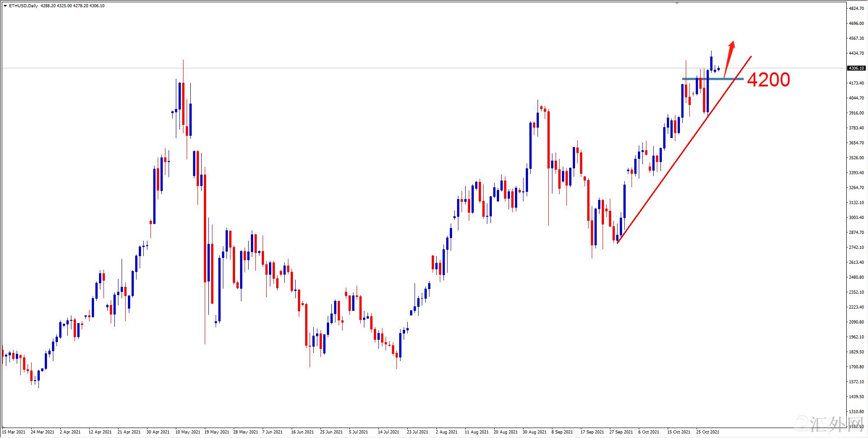Click the 17 Sep 2021 date label
868x438 pixels.
[592, 432]
